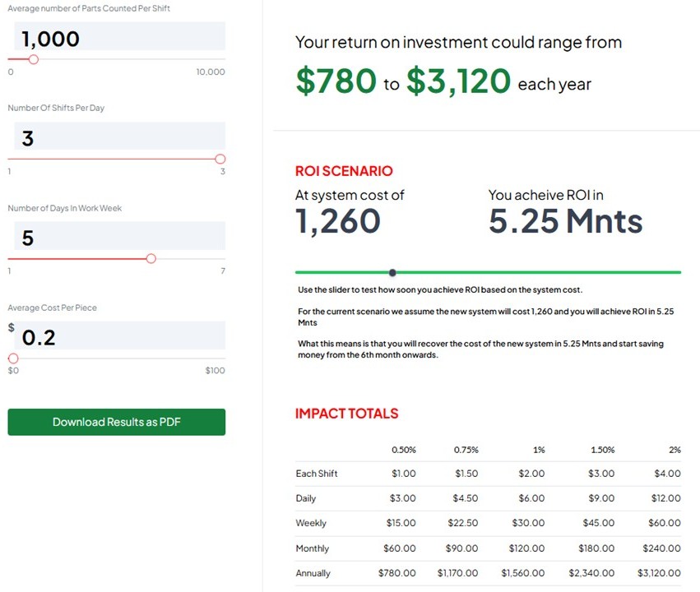Click the Shifts Per Day slider handle
The height and width of the screenshot is (592, 700).
pos(220,159)
